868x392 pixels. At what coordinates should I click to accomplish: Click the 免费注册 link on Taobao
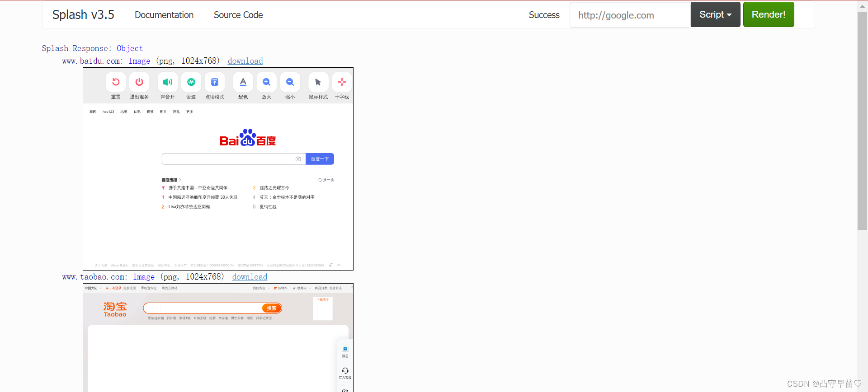pos(130,288)
